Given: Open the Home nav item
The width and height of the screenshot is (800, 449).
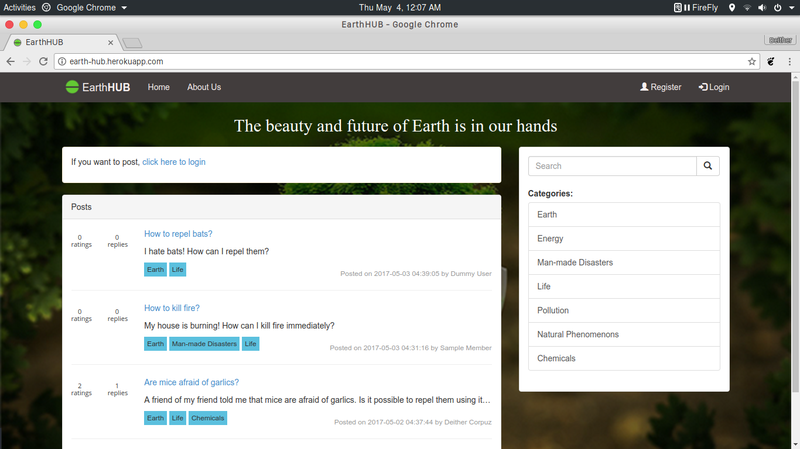Looking at the screenshot, I should pyautogui.click(x=158, y=87).
